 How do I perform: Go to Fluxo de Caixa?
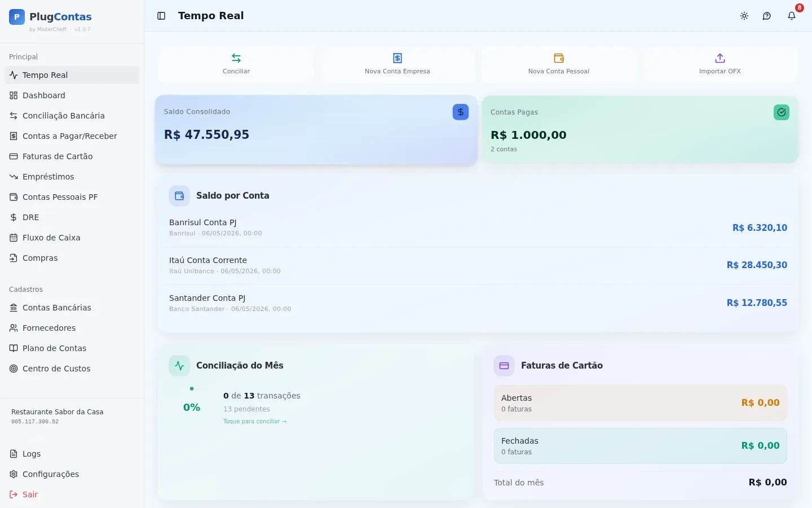pos(72,238)
